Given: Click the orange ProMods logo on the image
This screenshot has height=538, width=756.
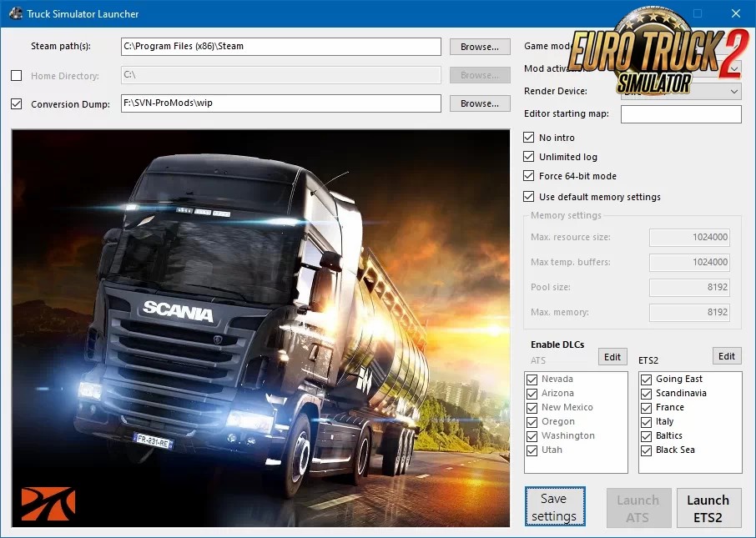Looking at the screenshot, I should (x=48, y=505).
